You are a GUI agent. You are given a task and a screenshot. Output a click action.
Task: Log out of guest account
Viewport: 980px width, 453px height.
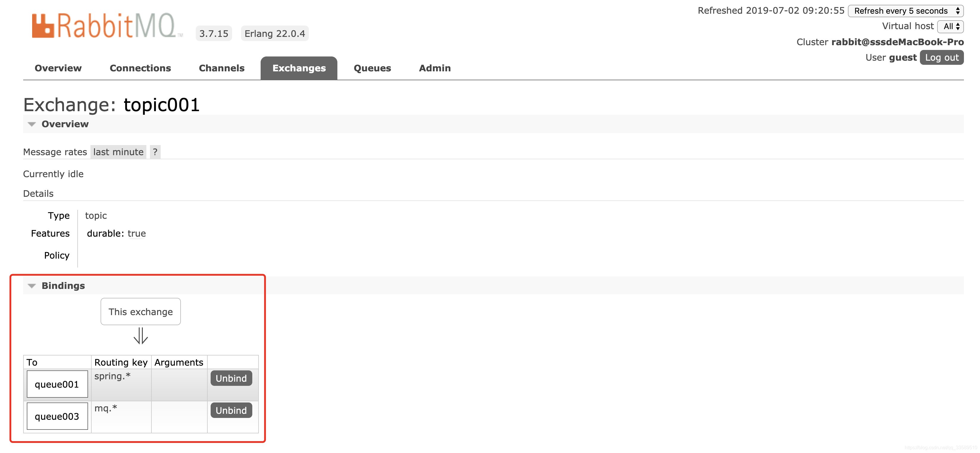pos(941,57)
